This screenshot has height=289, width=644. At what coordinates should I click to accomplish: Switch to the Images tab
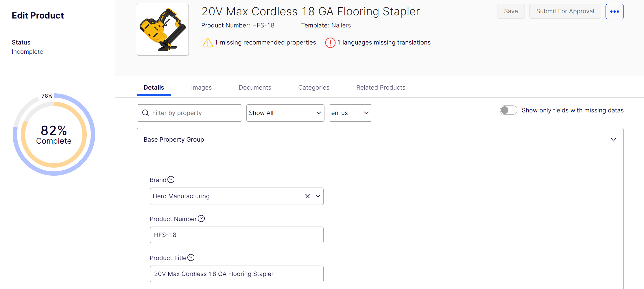click(201, 88)
